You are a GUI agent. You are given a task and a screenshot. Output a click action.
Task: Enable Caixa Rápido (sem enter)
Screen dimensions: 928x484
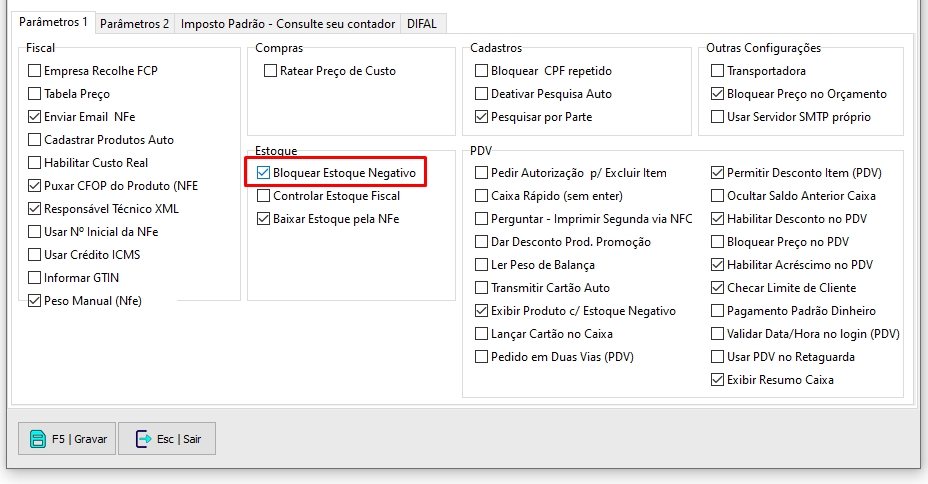[x=482, y=196]
